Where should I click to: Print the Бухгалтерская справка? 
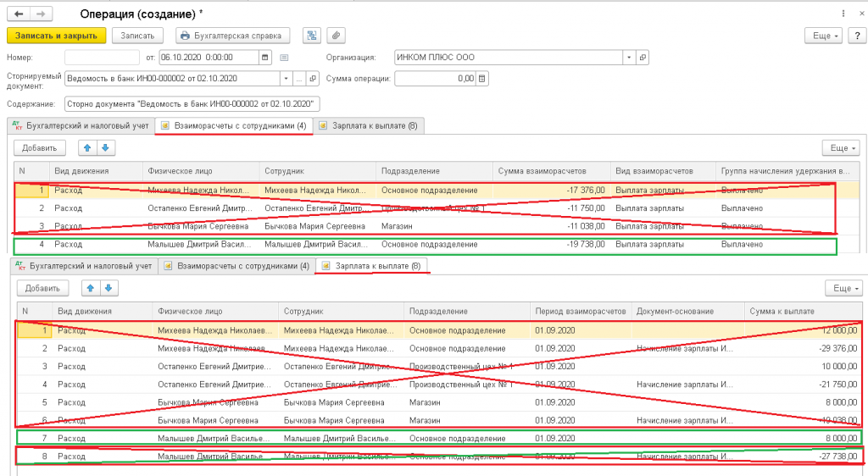coord(232,36)
